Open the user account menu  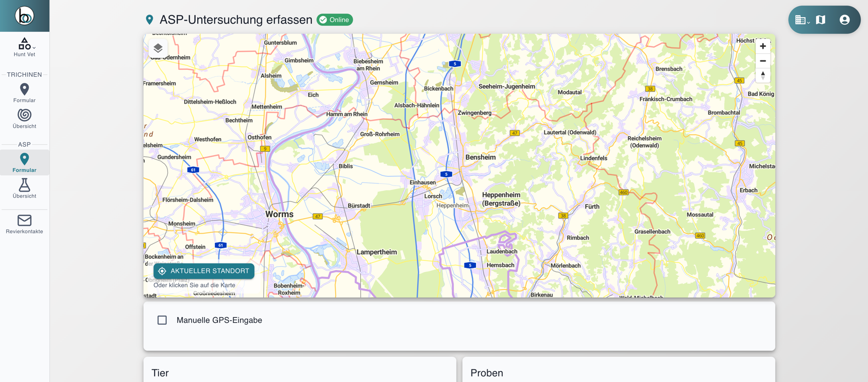tap(844, 20)
